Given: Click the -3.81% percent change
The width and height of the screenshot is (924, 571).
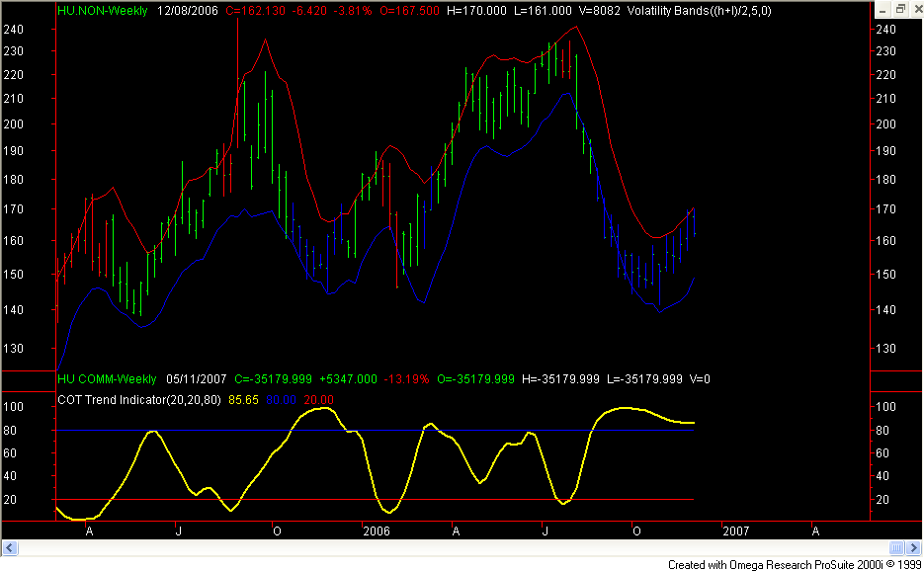Looking at the screenshot, I should point(353,11).
